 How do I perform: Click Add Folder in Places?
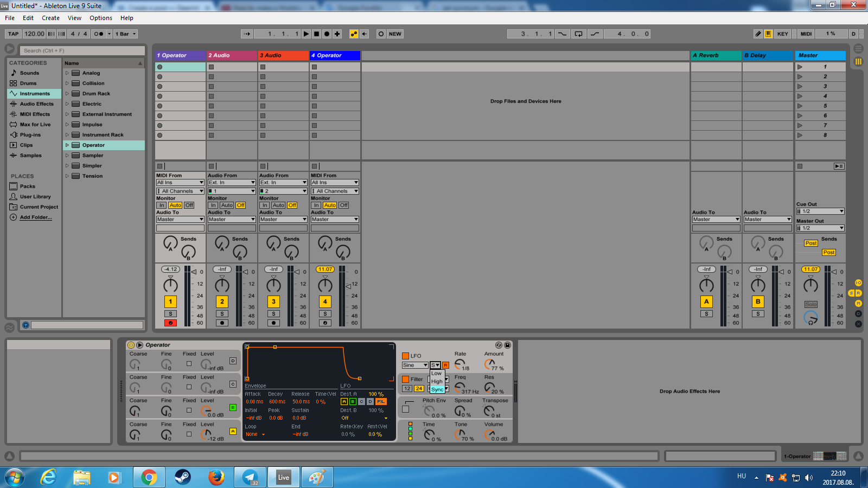coord(36,217)
